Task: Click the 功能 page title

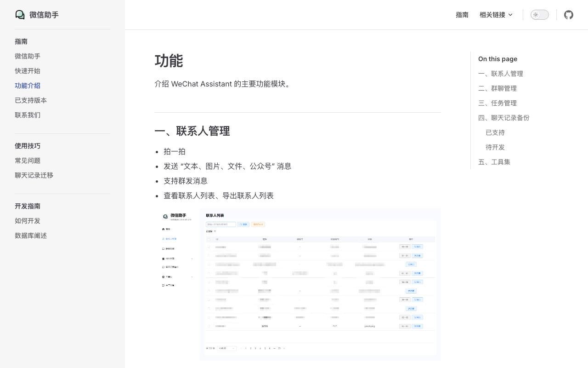Action: [x=169, y=61]
